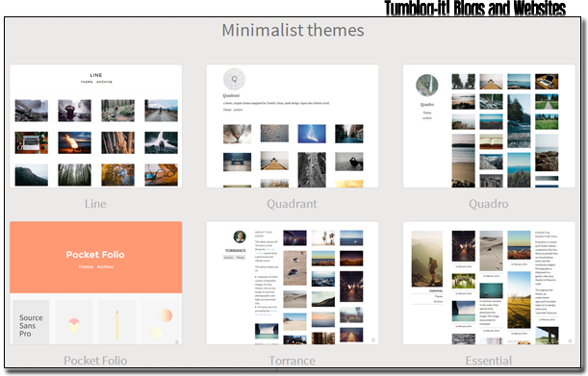Click the campfire photo in the Line preview
The height and width of the screenshot is (376, 588).
74,142
